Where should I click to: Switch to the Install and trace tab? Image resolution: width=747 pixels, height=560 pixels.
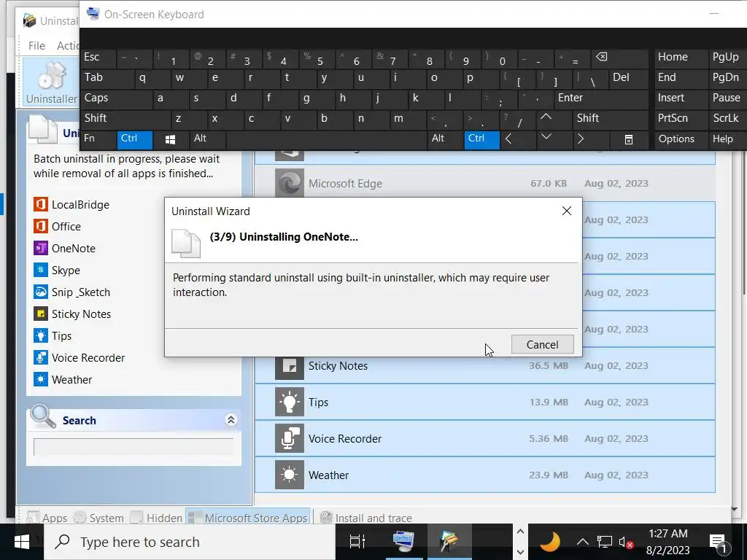[366, 518]
